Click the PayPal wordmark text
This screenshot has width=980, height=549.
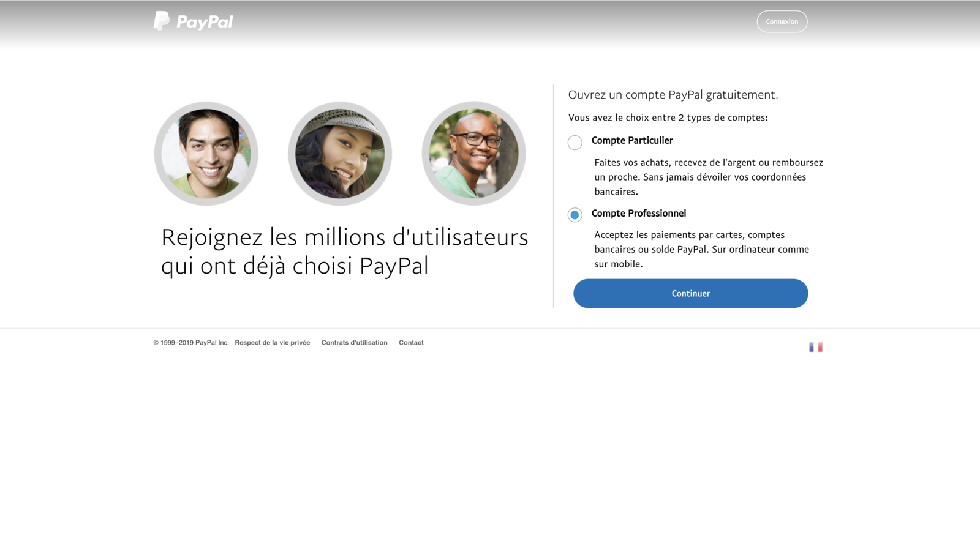pyautogui.click(x=205, y=22)
